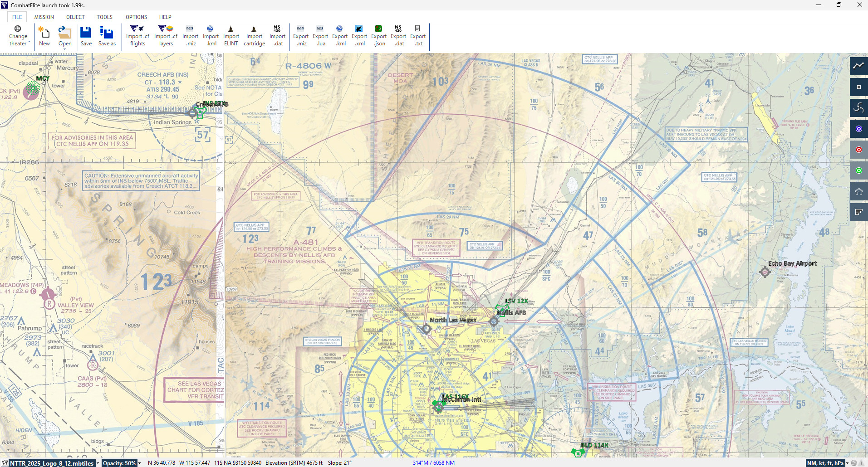Click the New file button

pos(44,36)
